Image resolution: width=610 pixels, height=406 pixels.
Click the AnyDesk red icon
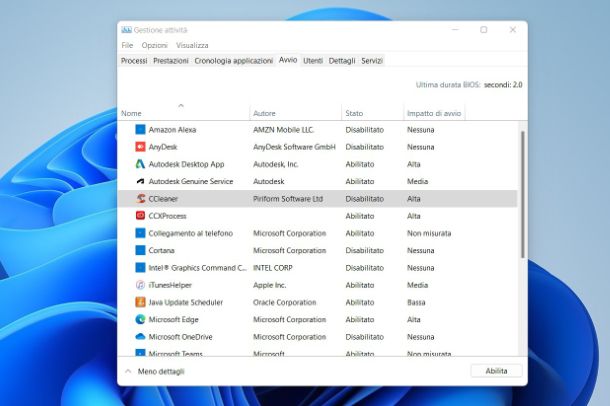click(140, 147)
